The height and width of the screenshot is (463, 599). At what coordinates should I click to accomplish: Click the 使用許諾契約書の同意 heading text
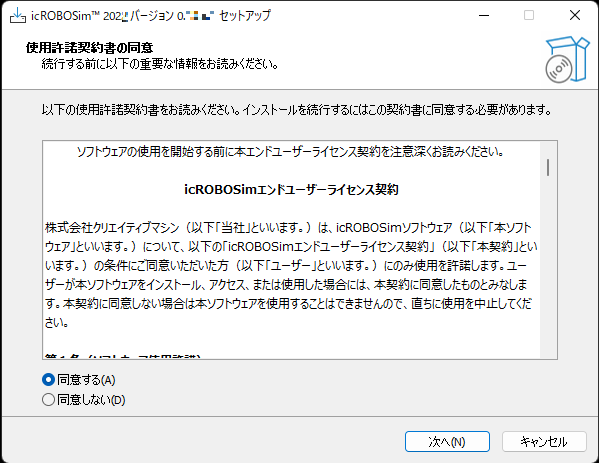click(x=89, y=47)
